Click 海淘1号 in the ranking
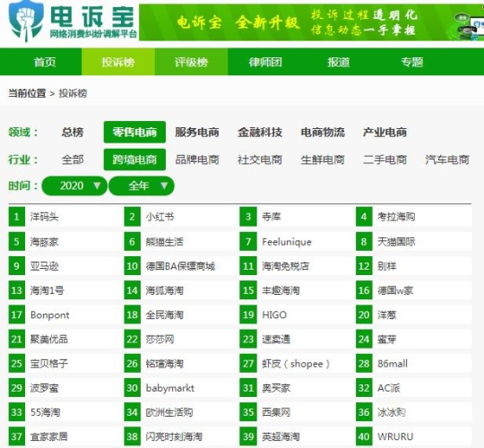This screenshot has width=484, height=448. (x=48, y=290)
